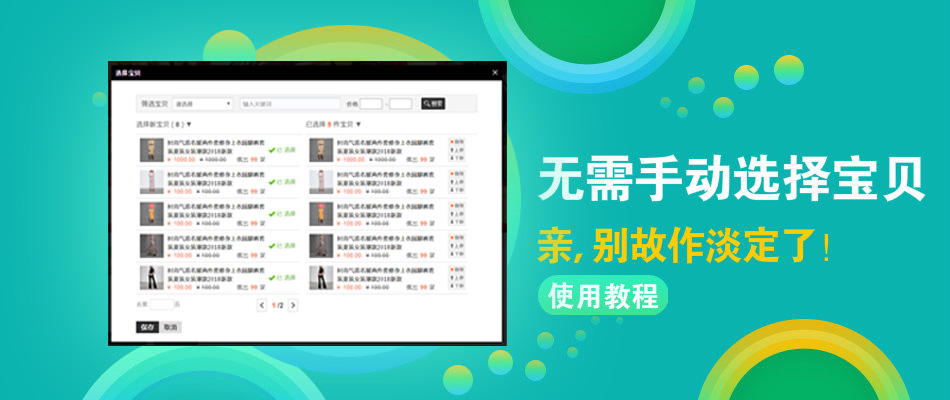Screen dimensions: 950x400
Task: Expand the 选择新宝贝 (8) list arrow
Action: [x=189, y=124]
